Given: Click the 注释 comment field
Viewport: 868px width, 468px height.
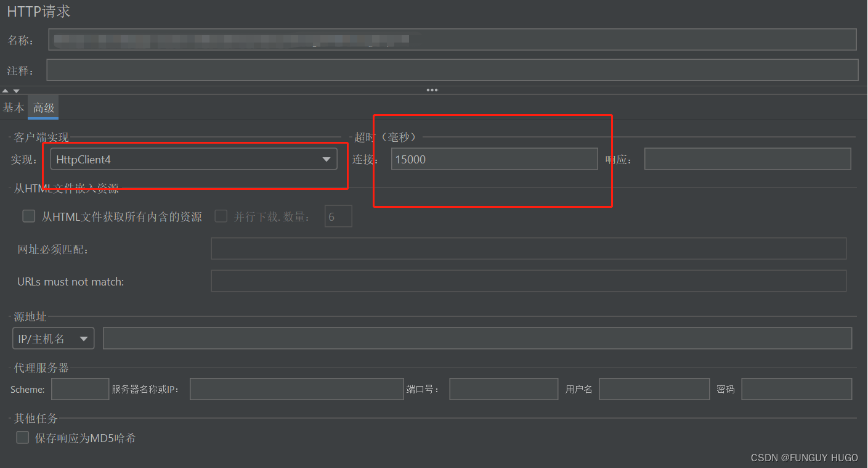Looking at the screenshot, I should 453,70.
